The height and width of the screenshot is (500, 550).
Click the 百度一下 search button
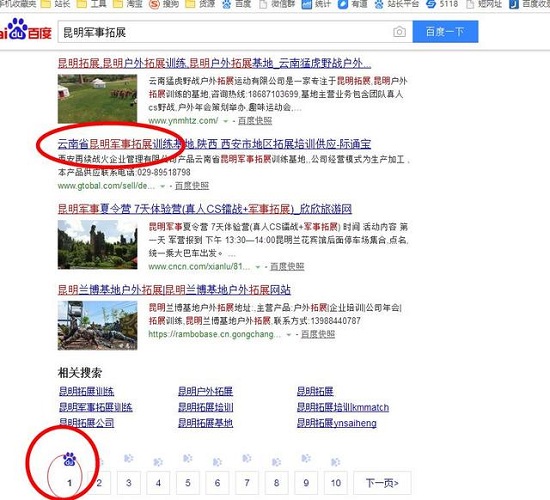tap(445, 32)
